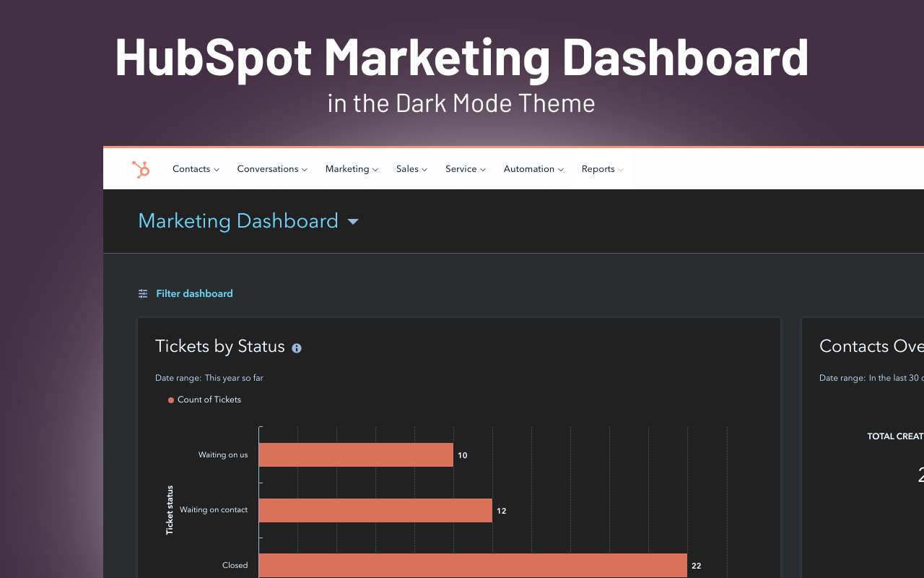This screenshot has height=578, width=924.
Task: Open the Reports menu
Action: tap(603, 169)
